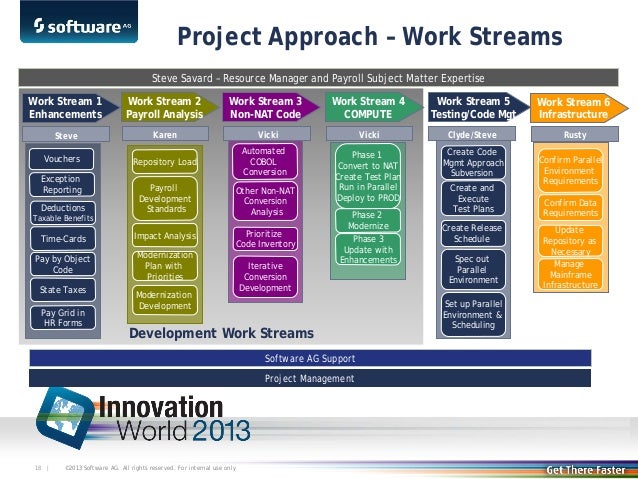638x479 pixels.
Task: Click the Project Management bar
Action: pyautogui.click(x=310, y=378)
